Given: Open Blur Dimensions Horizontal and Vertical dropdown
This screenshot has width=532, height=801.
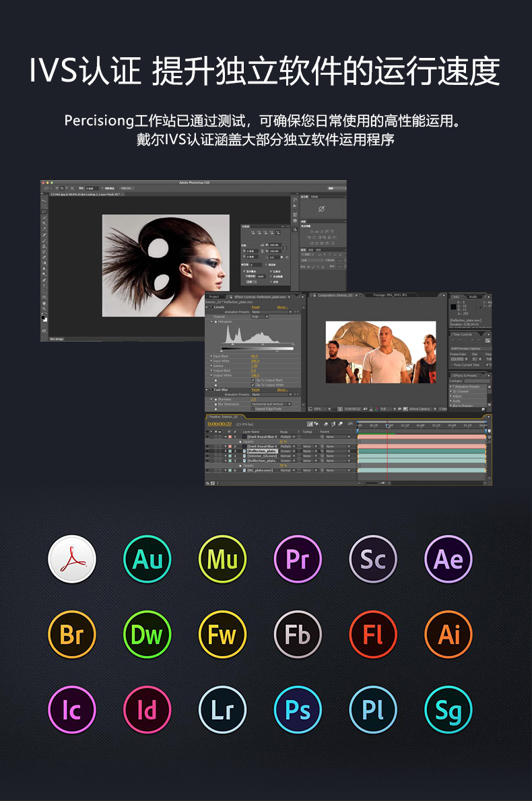Looking at the screenshot, I should pyautogui.click(x=271, y=404).
